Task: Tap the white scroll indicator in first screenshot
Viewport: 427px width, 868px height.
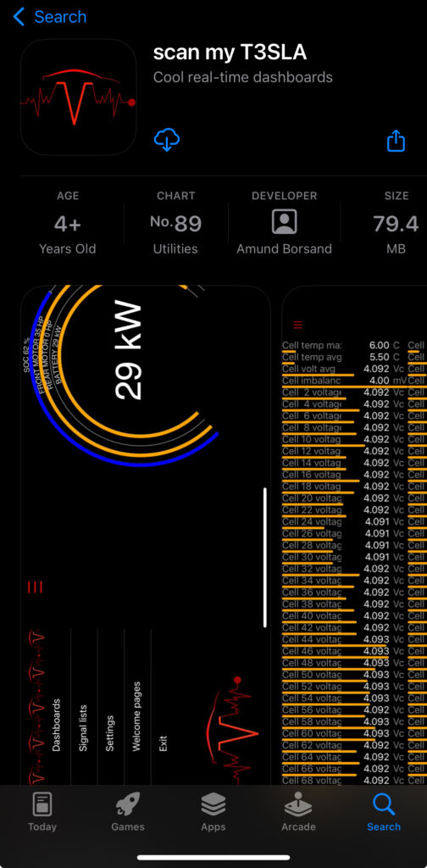Action: 265,558
